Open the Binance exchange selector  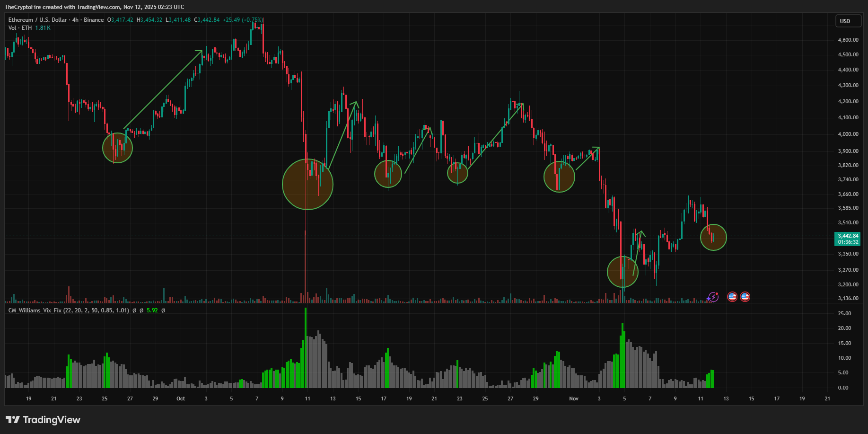coord(94,19)
